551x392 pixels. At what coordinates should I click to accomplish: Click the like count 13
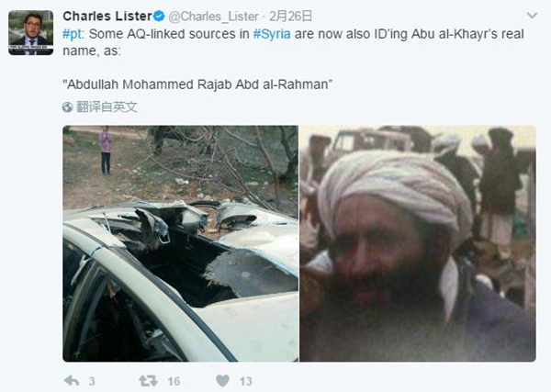(245, 382)
